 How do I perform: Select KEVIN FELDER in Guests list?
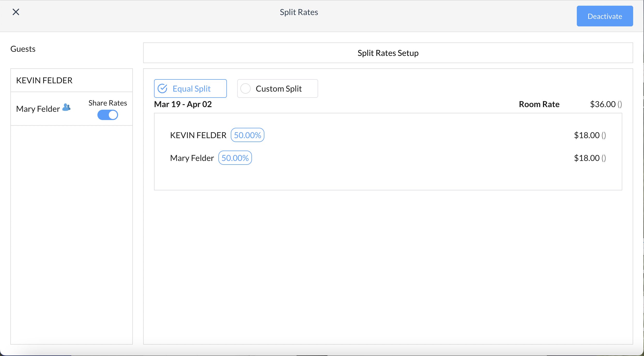(44, 80)
